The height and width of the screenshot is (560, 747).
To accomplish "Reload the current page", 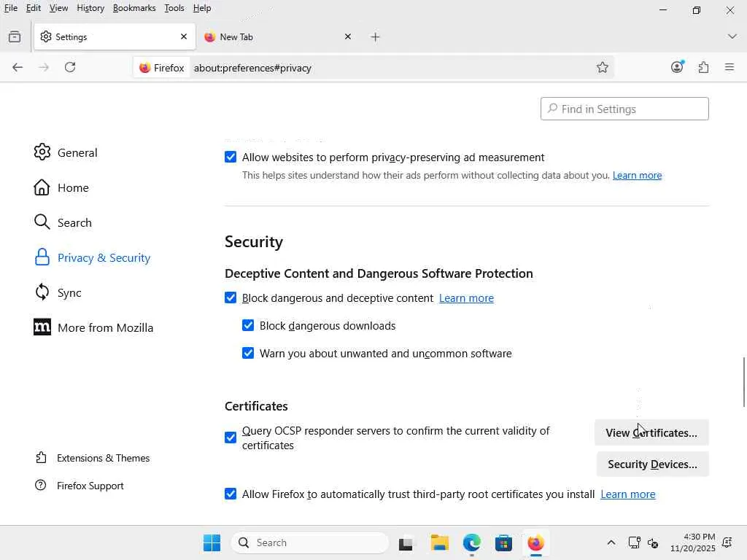I will pyautogui.click(x=70, y=67).
